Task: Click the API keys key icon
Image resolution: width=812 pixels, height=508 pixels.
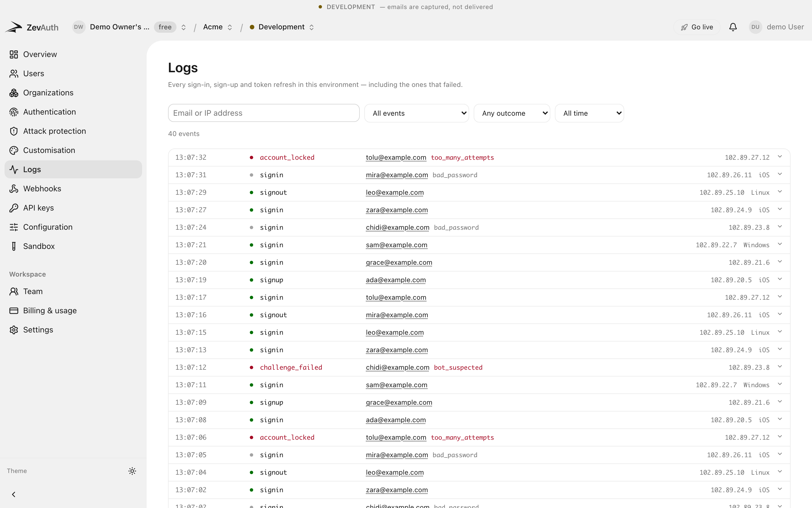Action: point(14,208)
